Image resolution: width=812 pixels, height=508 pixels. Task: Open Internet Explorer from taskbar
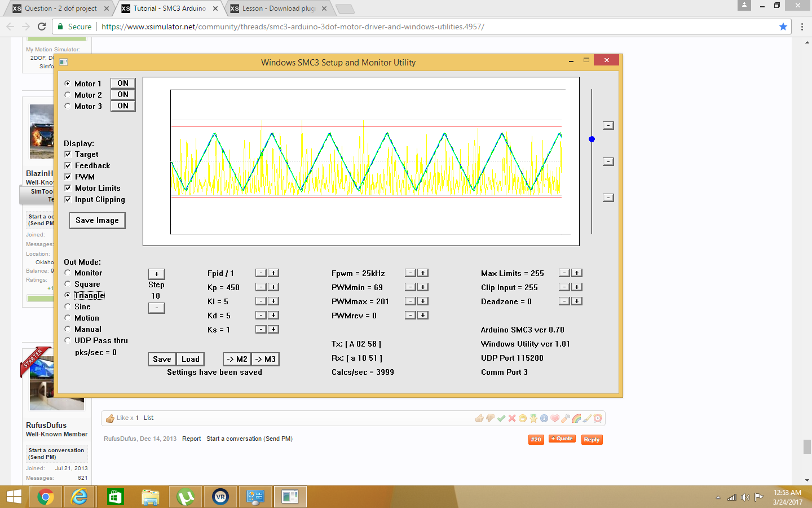tap(80, 497)
